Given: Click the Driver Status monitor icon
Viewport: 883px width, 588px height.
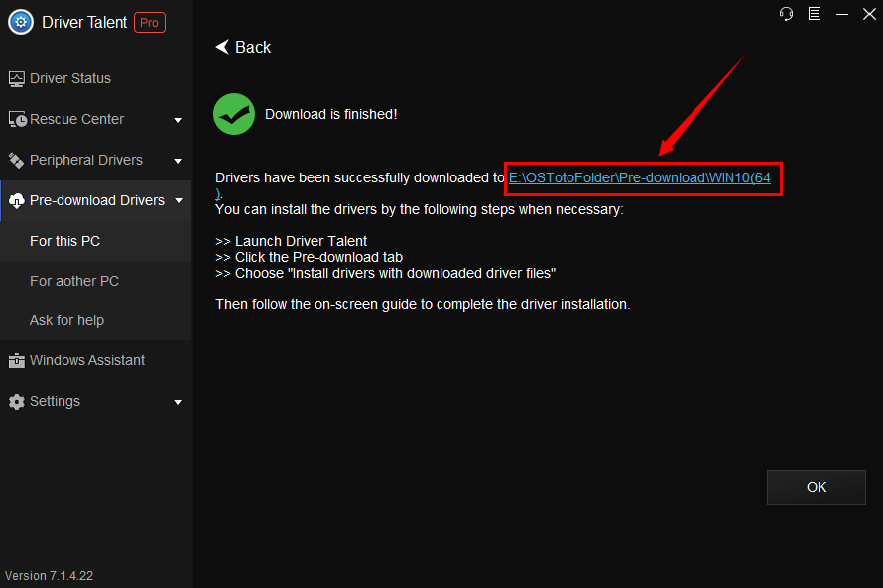Looking at the screenshot, I should coord(16,78).
